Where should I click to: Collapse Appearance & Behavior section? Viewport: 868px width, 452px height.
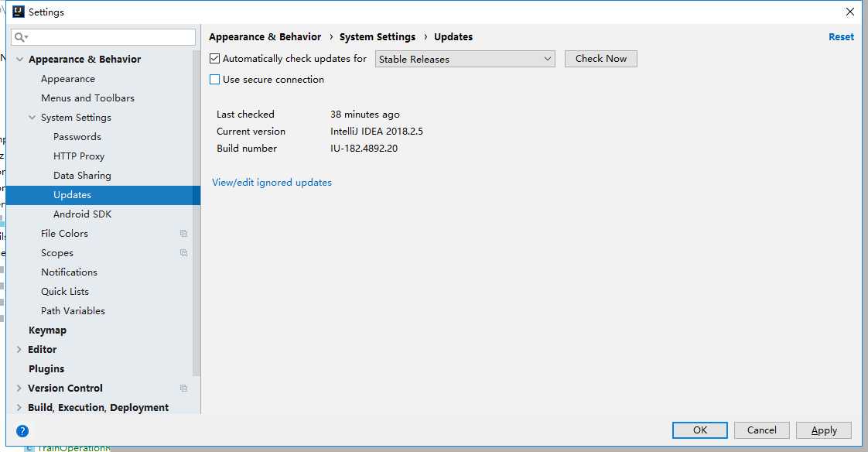click(19, 60)
